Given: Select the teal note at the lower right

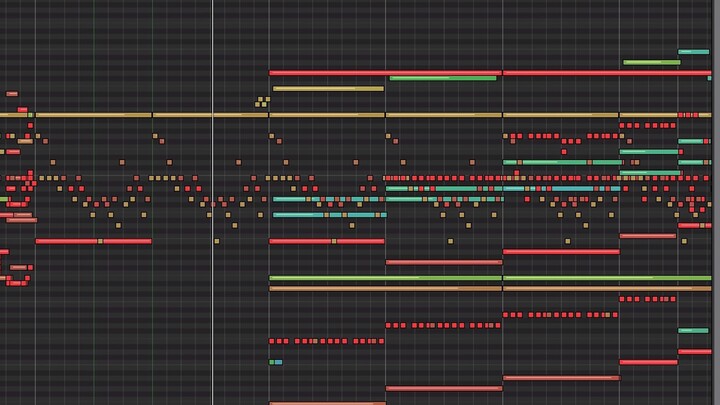Looking at the screenshot, I should 693,331.
